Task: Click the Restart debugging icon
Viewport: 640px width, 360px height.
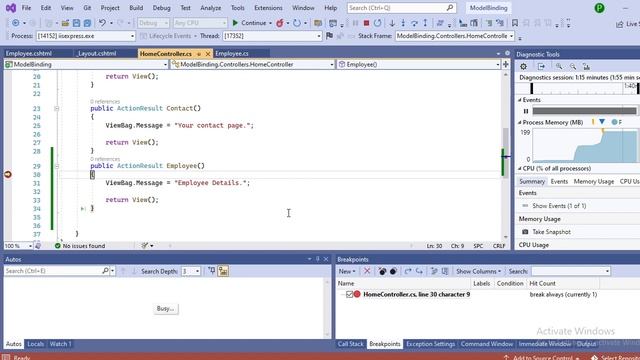Action: [378, 23]
